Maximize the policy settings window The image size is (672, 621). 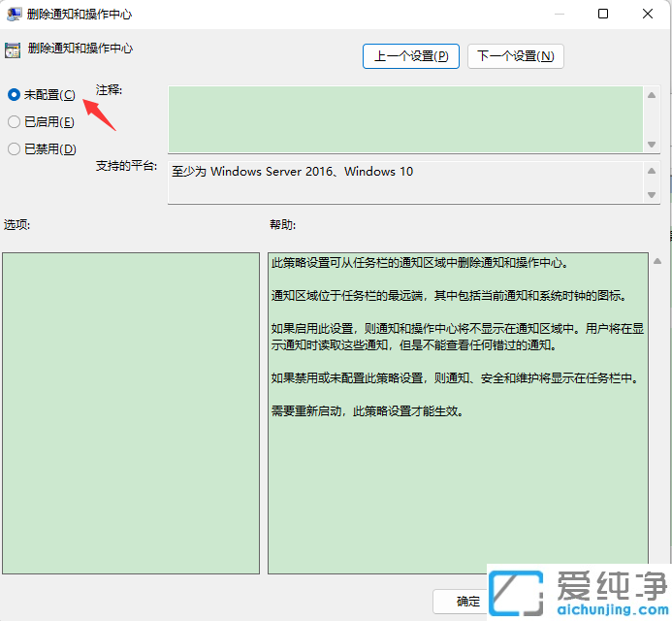[603, 15]
